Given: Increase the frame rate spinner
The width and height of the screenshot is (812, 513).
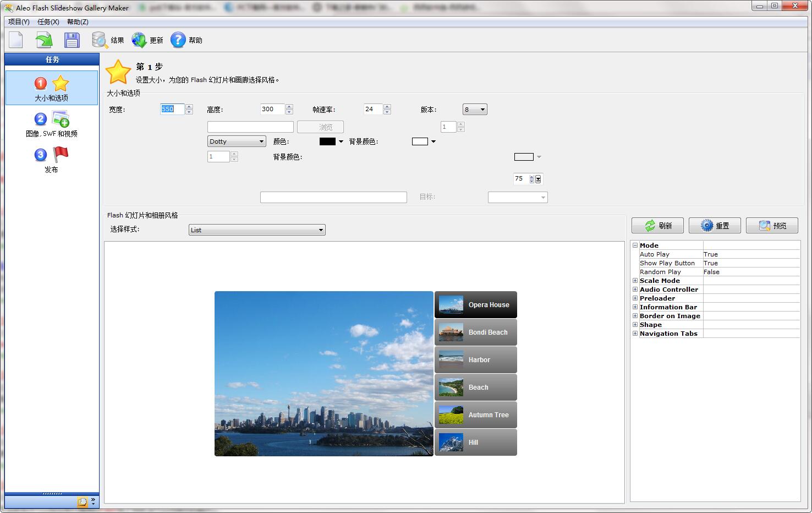Looking at the screenshot, I should [x=387, y=106].
